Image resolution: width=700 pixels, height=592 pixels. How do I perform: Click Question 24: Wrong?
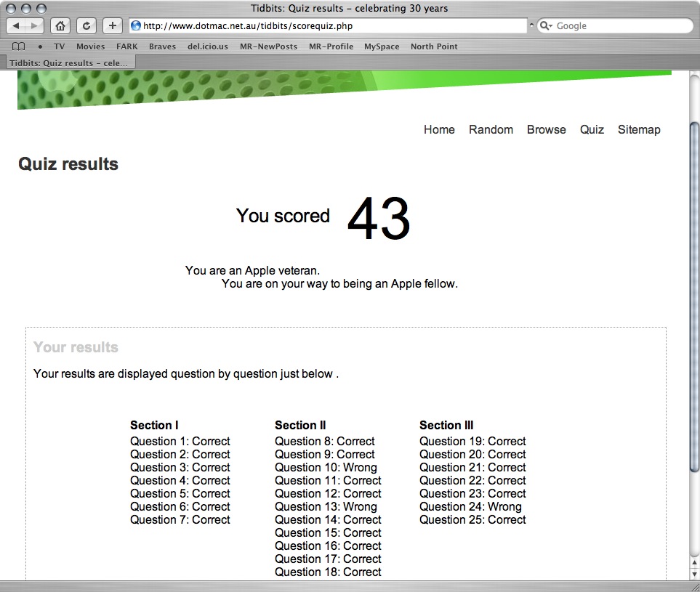[470, 507]
